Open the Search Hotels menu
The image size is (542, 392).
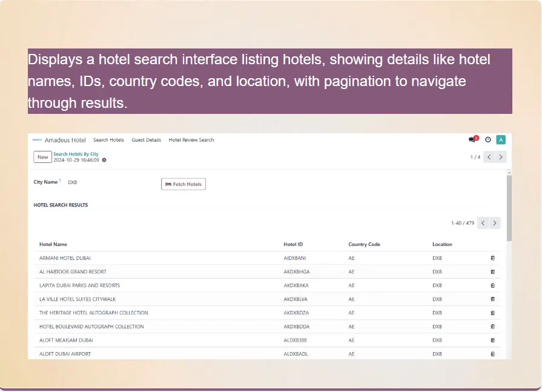(108, 140)
